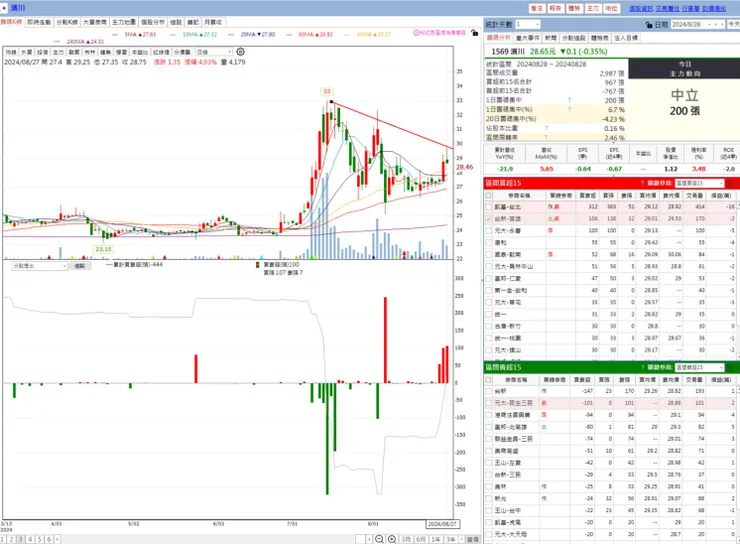Open the 統計天數 dropdown

click(x=528, y=24)
